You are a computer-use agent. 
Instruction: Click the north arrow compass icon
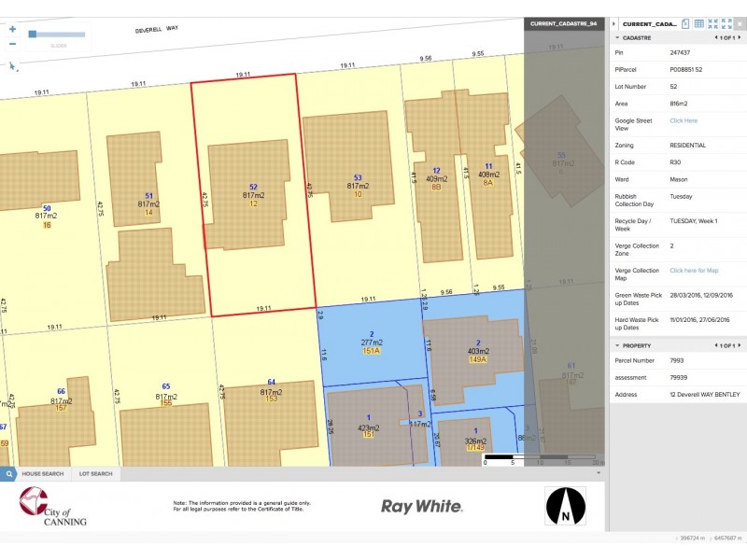(x=566, y=506)
